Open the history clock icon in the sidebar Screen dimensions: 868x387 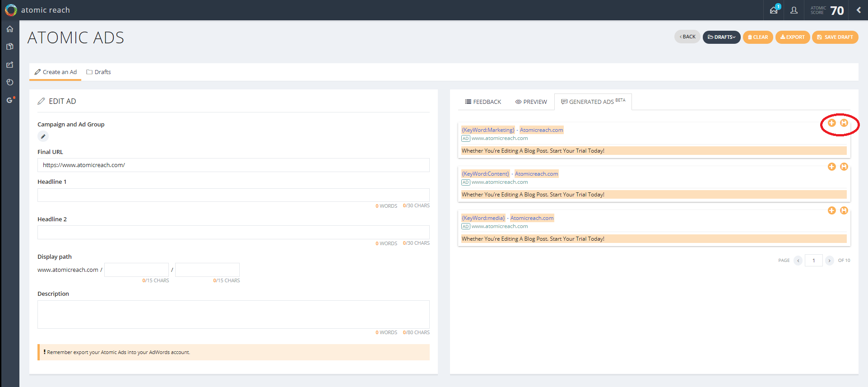coord(9,82)
